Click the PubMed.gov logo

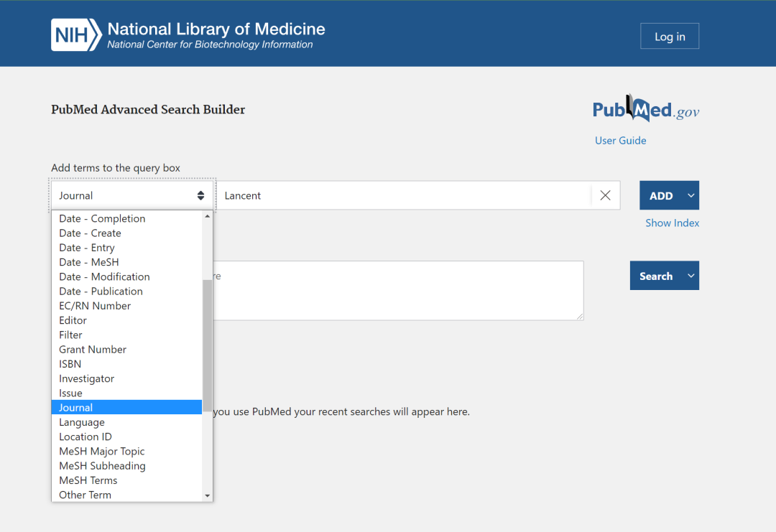pos(645,108)
